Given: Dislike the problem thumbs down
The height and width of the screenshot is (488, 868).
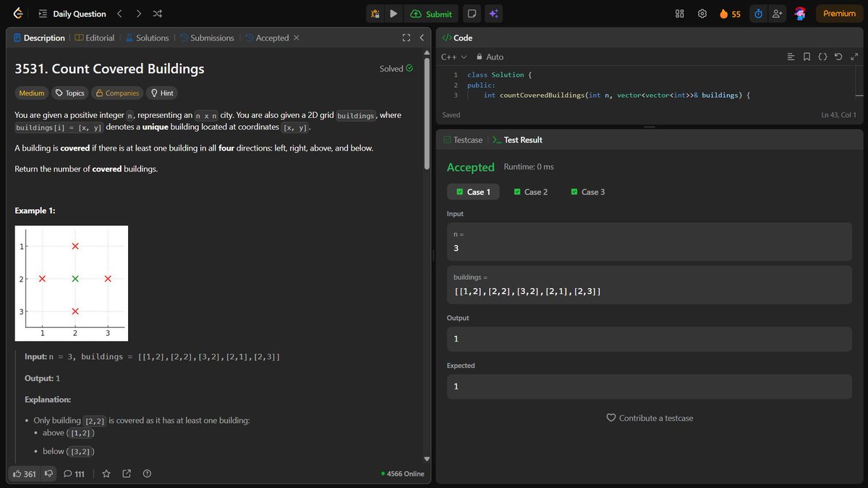Looking at the screenshot, I should [48, 474].
